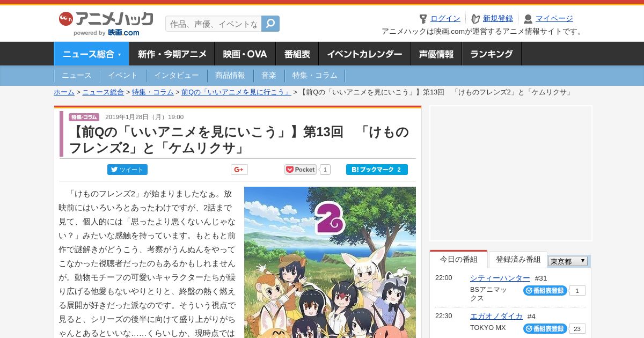Open the シティーハンター program link
The height and width of the screenshot is (338, 644).
[500, 278]
